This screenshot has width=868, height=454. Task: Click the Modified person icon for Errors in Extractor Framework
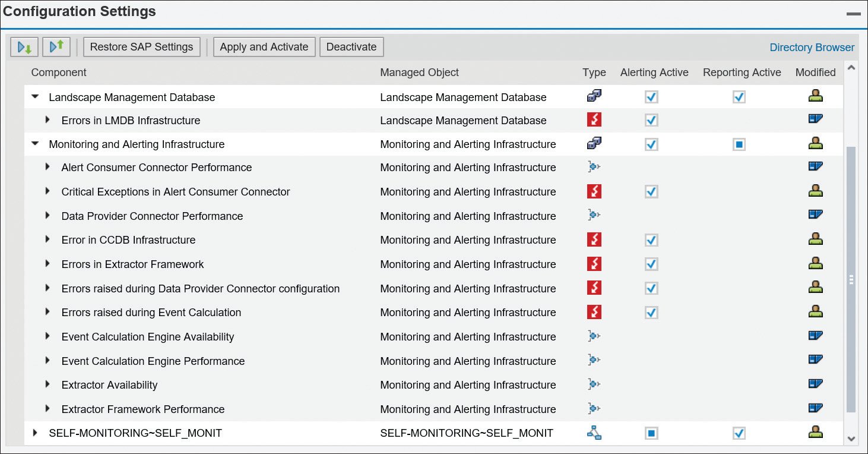[x=816, y=263]
